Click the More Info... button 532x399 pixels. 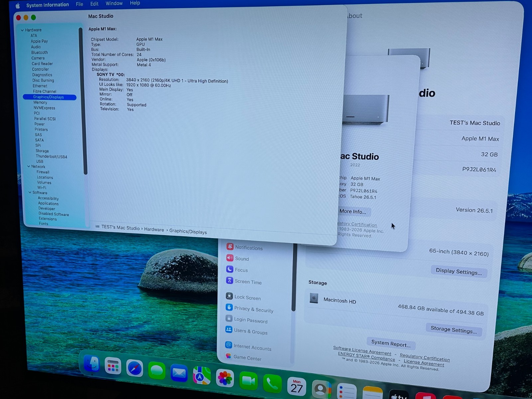tap(353, 211)
